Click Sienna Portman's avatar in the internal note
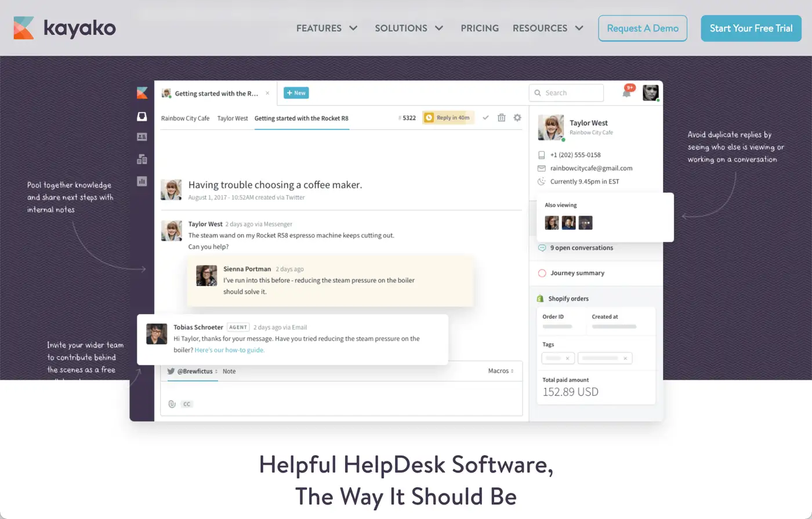The height and width of the screenshot is (519, 812). pyautogui.click(x=206, y=275)
